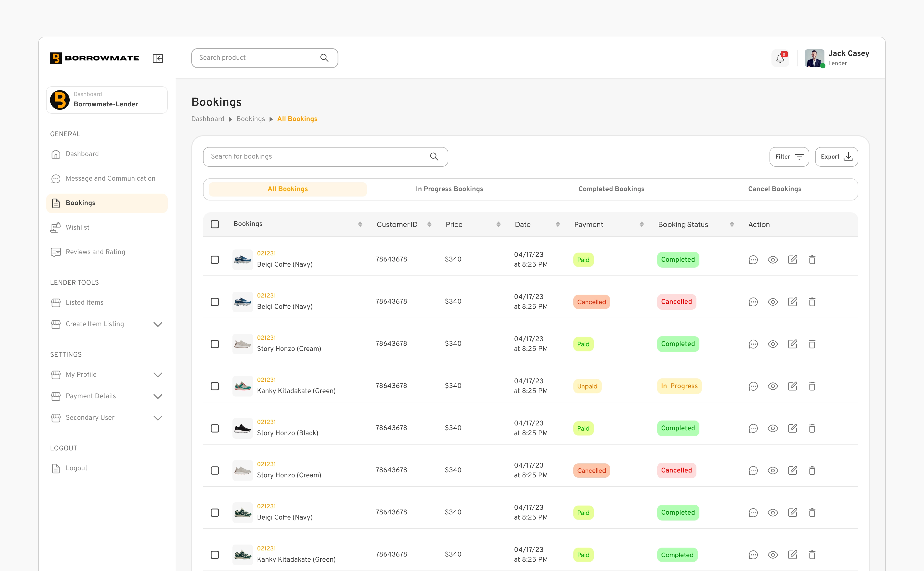Viewport: 924px width, 571px height.
Task: Collapse the sidebar with the panel icon
Action: (158, 58)
